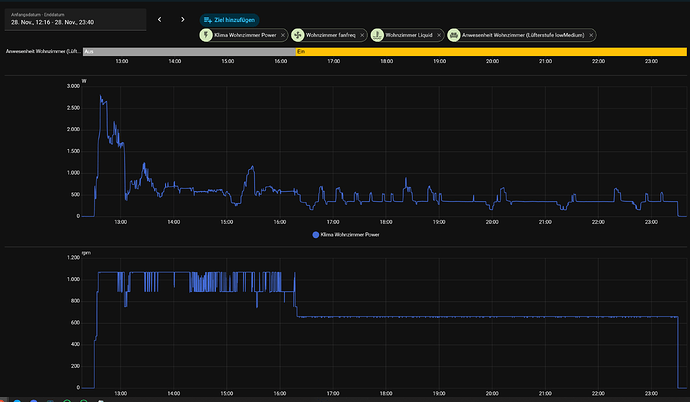Click the blue legend dot for Power series

[x=317, y=234]
